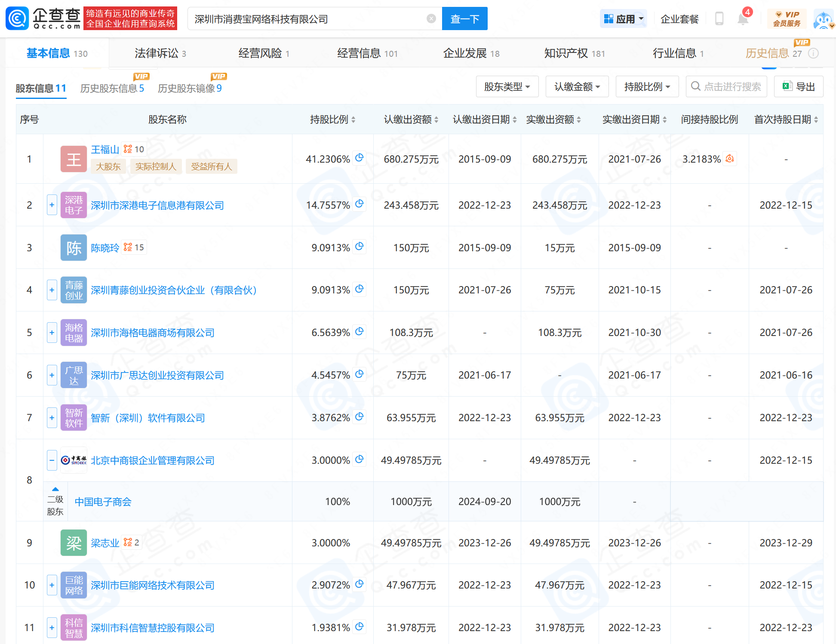The image size is (836, 644).
Task: Switch to 知识产权 tab
Action: [574, 53]
